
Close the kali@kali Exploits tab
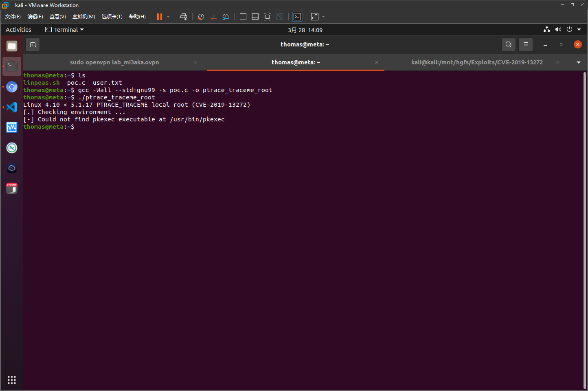tap(558, 62)
